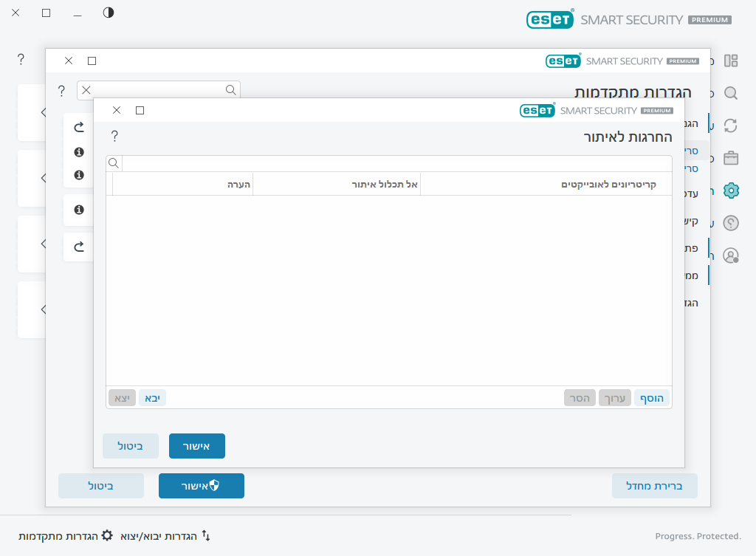This screenshot has width=756, height=556.
Task: Sort by the אל תכלול איתור column header
Action: (x=337, y=184)
